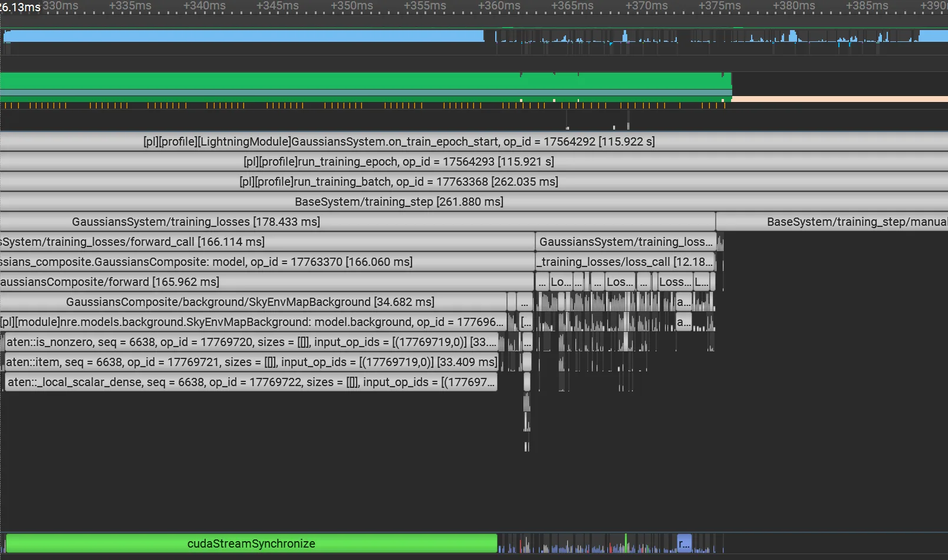Click the wide green CUDA kernel bar
Viewport: 948px width, 560px height.
[x=366, y=81]
